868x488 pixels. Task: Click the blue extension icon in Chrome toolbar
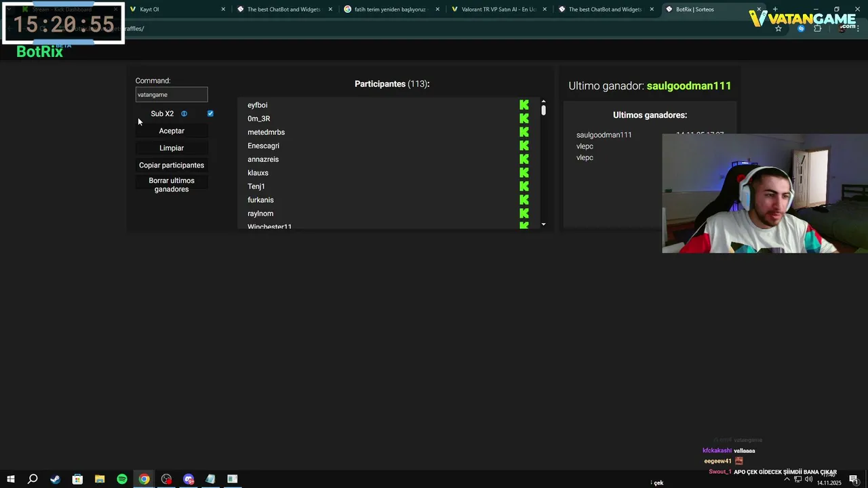coord(801,28)
